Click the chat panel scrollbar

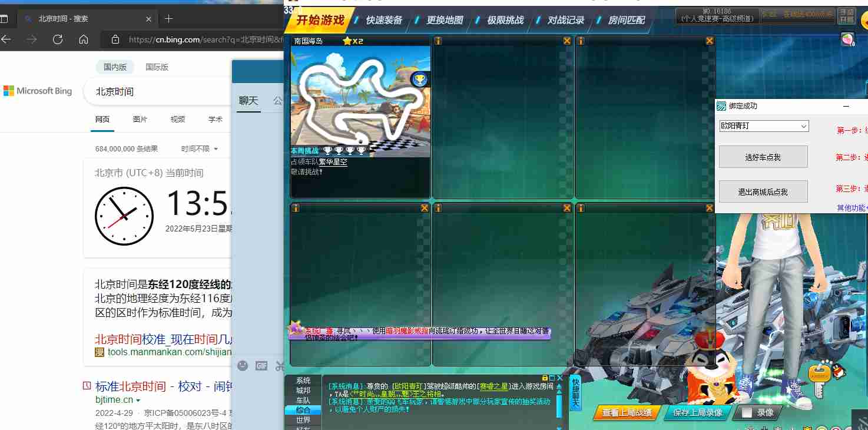[x=559, y=406]
